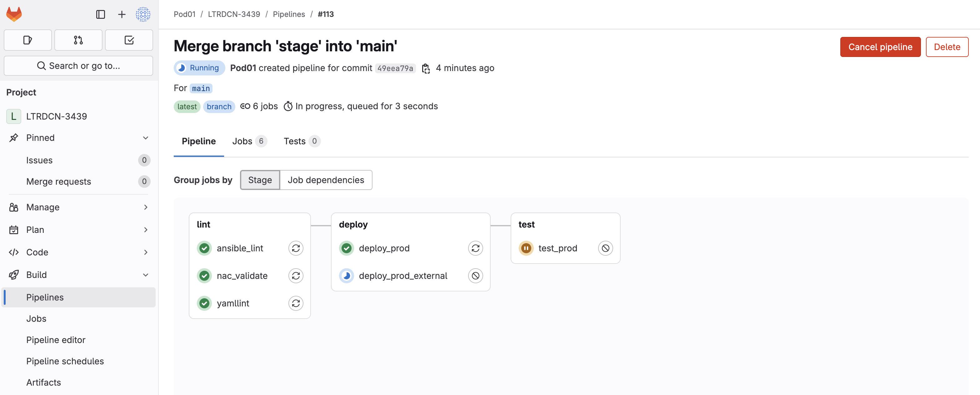This screenshot has height=395, width=980.
Task: Cancel the test_prod job
Action: pyautogui.click(x=605, y=248)
